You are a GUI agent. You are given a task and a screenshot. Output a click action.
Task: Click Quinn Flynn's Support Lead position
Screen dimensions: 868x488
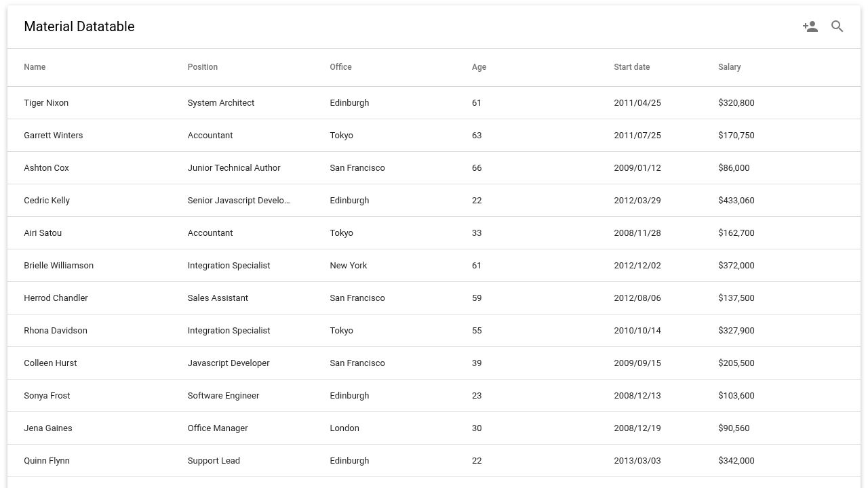214,461
